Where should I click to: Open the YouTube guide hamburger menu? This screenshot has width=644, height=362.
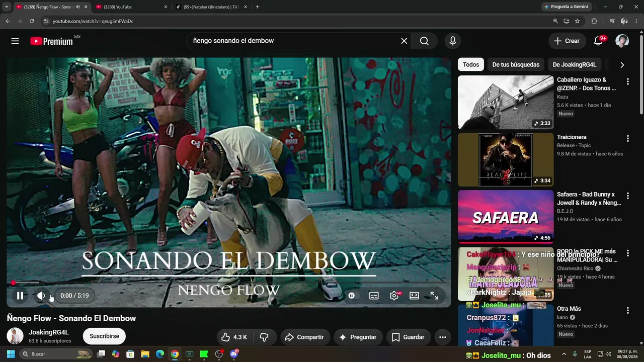point(15,41)
